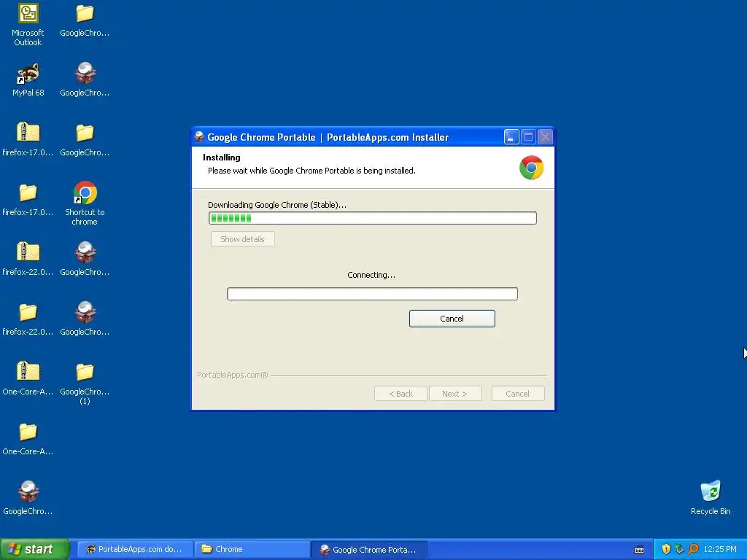Click the greyed Cancel beside Next
Screen dimensions: 747x560
(x=518, y=394)
